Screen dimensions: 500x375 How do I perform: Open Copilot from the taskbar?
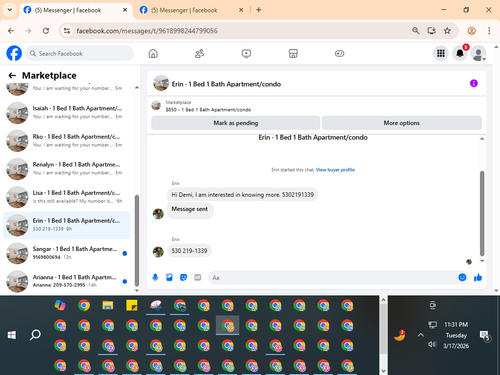(x=60, y=305)
